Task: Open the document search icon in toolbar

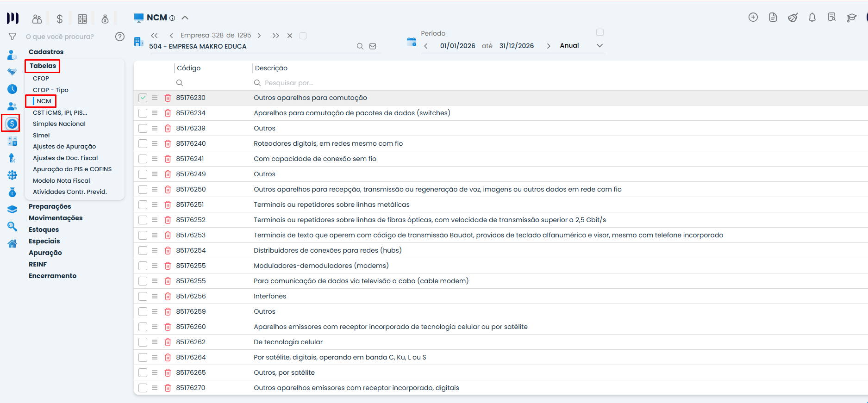Action: [832, 18]
